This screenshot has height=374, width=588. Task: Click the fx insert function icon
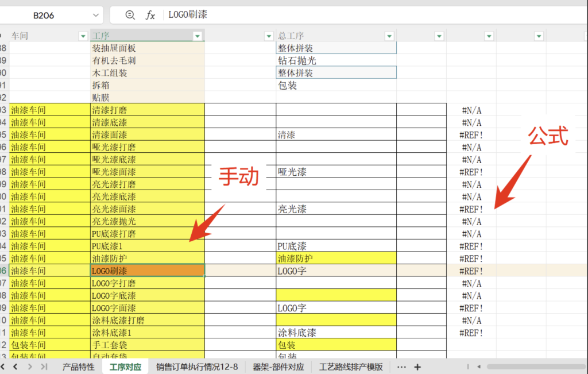pos(150,15)
